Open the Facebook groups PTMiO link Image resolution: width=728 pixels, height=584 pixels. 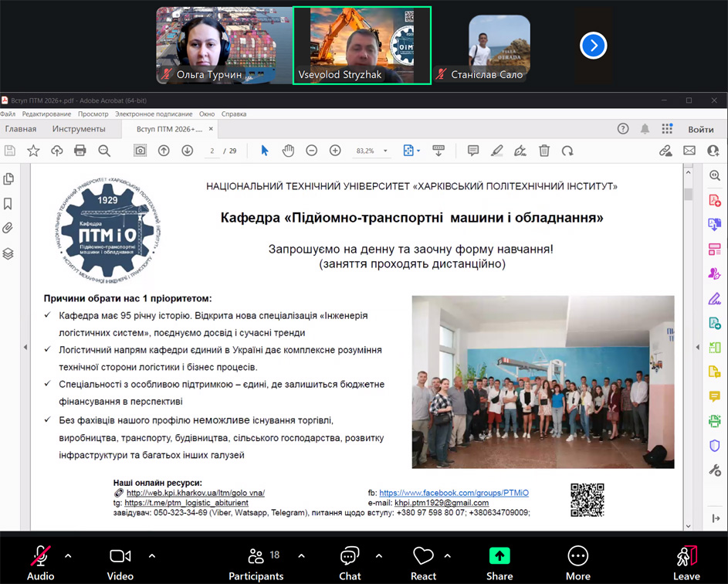(453, 493)
